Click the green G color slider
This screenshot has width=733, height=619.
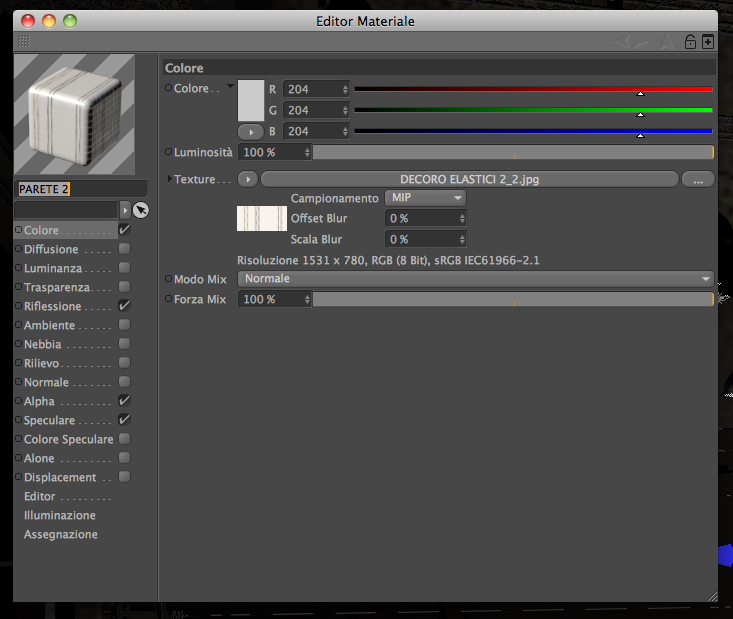[x=533, y=110]
